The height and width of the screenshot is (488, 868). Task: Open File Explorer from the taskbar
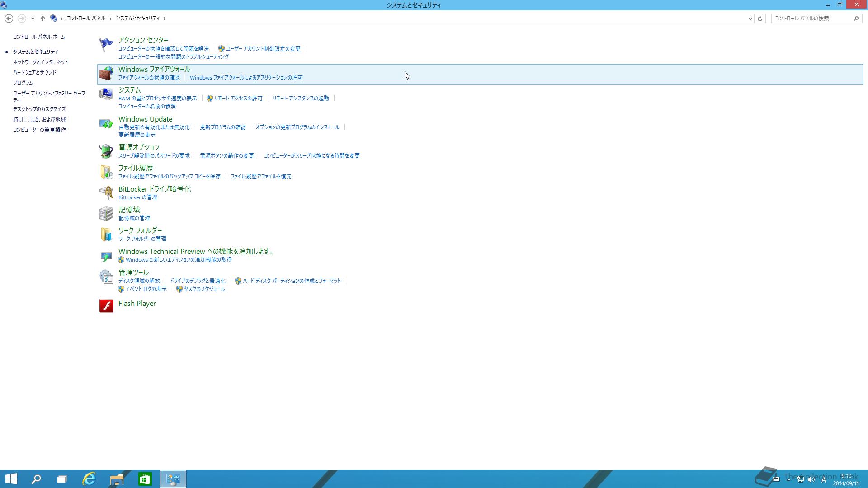(x=117, y=479)
